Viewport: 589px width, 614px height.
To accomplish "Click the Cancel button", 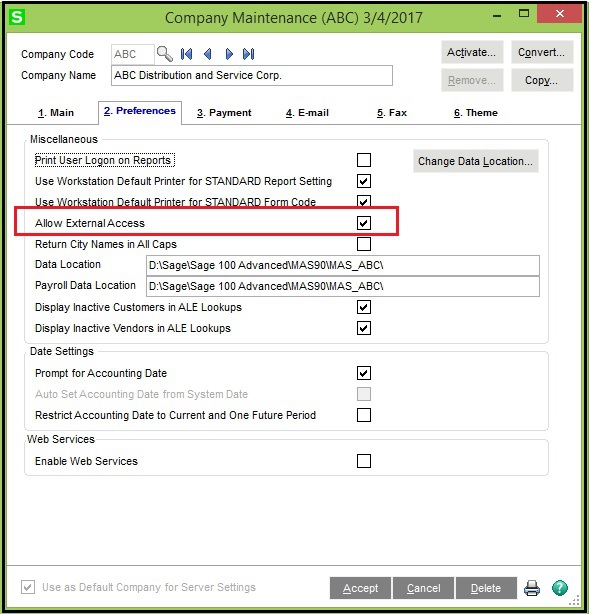I will point(423,588).
